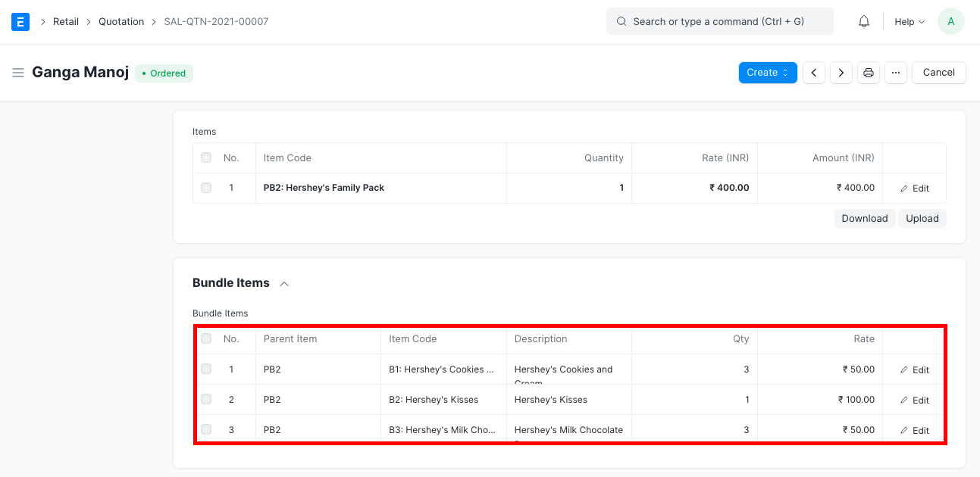Image resolution: width=980 pixels, height=477 pixels.
Task: Tick the PB2 Hershey's Family Pack checkbox
Action: coord(206,188)
